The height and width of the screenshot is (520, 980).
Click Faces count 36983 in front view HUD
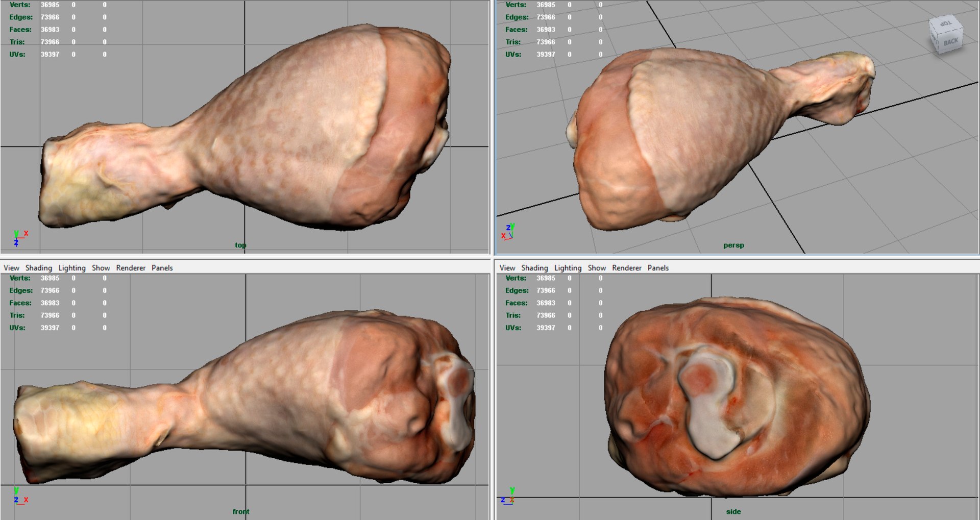[x=50, y=303]
